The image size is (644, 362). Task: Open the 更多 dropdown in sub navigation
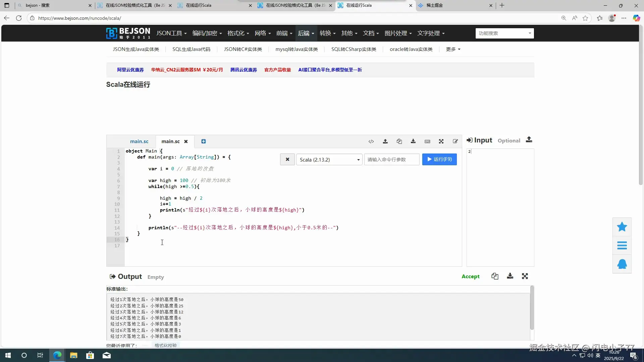click(453, 49)
